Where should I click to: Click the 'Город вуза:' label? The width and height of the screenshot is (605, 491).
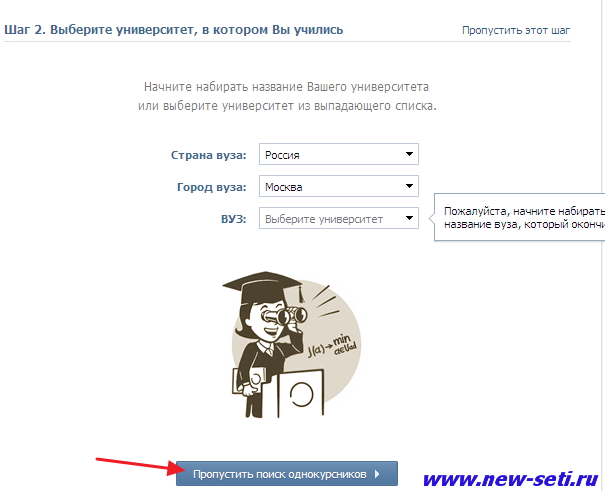click(x=211, y=187)
